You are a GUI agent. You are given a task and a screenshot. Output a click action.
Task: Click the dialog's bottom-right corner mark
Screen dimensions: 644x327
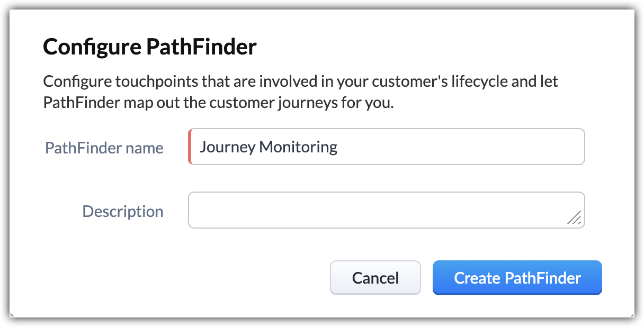pyautogui.click(x=632, y=315)
